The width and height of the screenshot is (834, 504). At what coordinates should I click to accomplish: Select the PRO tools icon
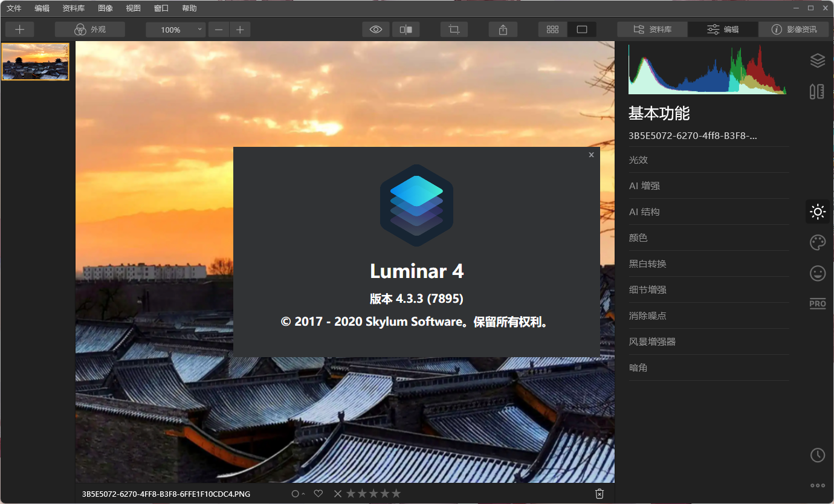click(818, 304)
